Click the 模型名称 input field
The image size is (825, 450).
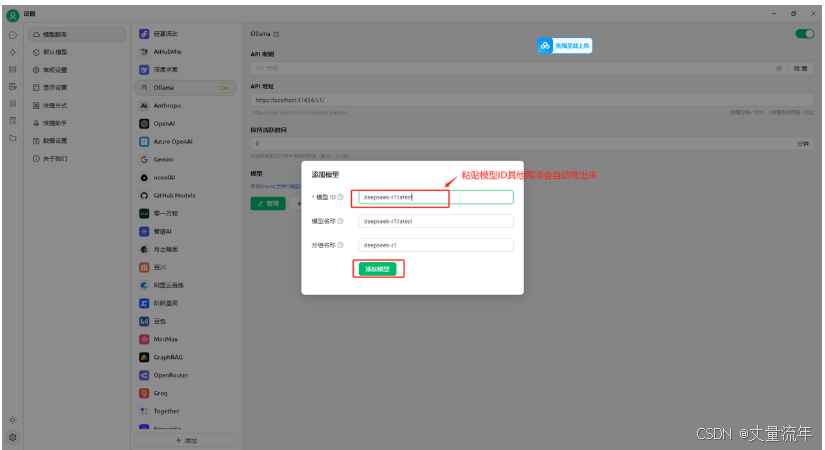[436, 221]
